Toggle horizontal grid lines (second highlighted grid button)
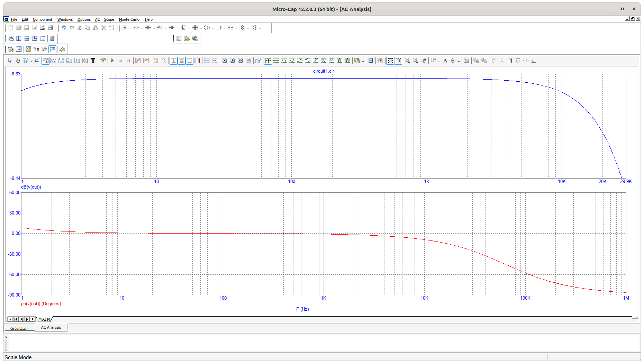Image resolution: width=644 pixels, height=364 pixels. click(x=181, y=61)
